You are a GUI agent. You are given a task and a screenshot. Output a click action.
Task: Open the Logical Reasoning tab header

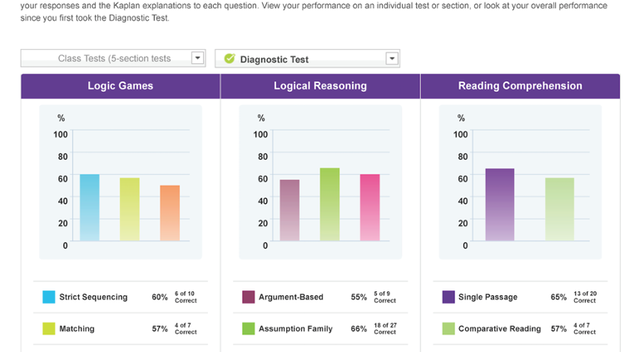coord(320,86)
